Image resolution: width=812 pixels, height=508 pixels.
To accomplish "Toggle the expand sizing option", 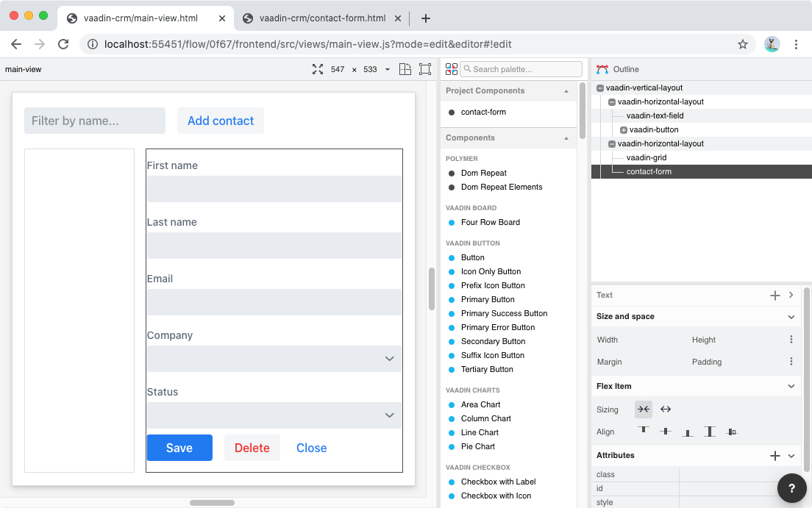I will (666, 409).
